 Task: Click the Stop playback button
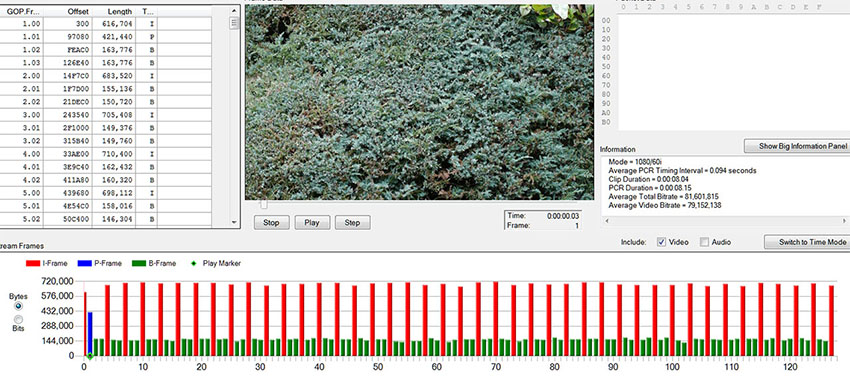click(271, 222)
